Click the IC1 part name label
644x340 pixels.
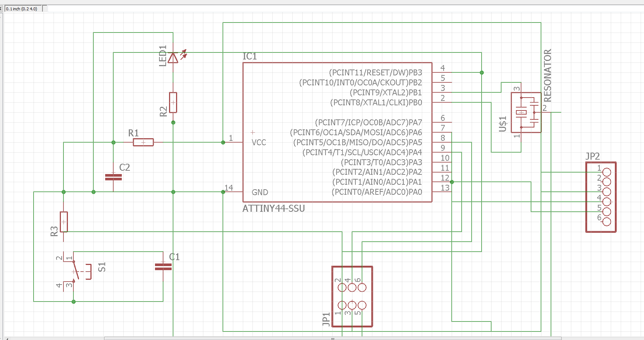[x=249, y=56]
